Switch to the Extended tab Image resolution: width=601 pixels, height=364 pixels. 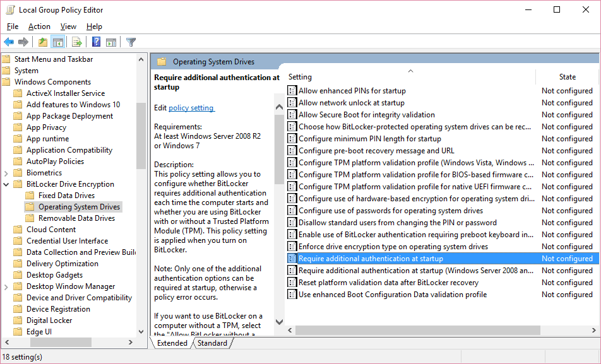[172, 343]
